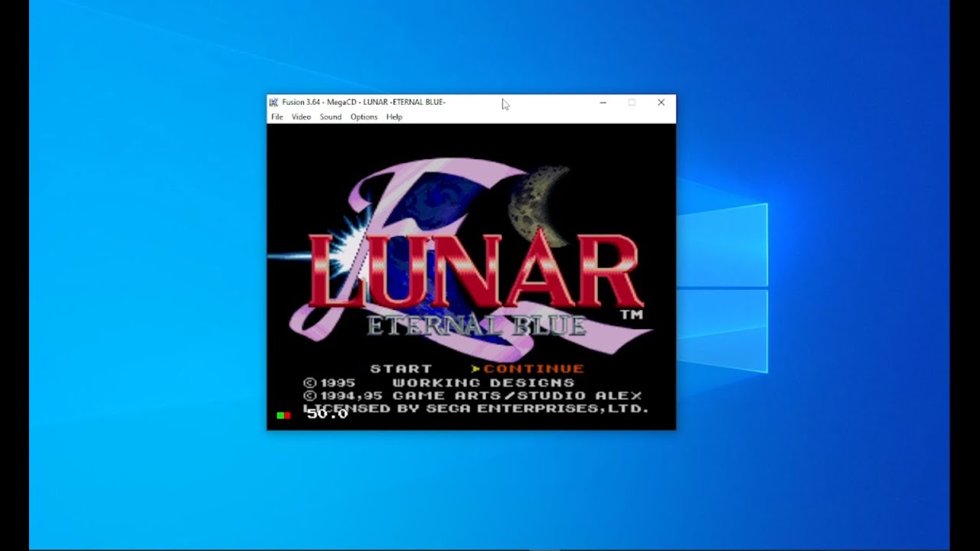Image resolution: width=980 pixels, height=551 pixels.
Task: Click the Fusion 3.64 window title text
Action: [x=364, y=102]
